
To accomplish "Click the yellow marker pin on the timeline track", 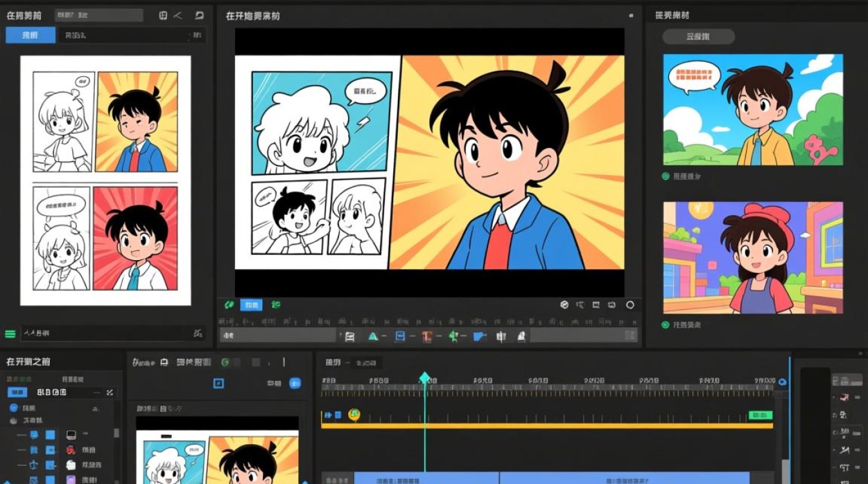I will tap(354, 415).
